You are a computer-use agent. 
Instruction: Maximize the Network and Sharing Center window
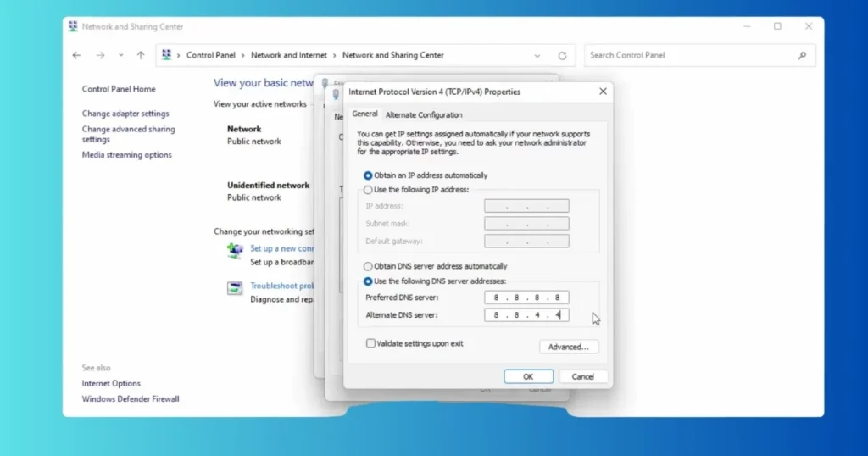(x=777, y=26)
